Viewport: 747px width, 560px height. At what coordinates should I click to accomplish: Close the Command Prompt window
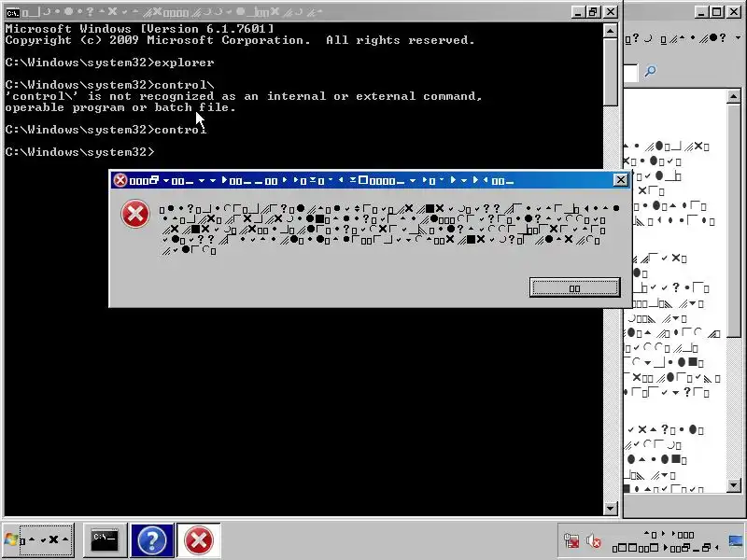pos(611,12)
